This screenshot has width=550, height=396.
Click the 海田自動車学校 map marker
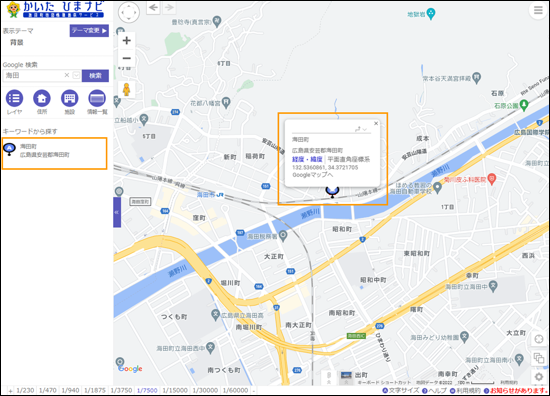tap(437, 187)
